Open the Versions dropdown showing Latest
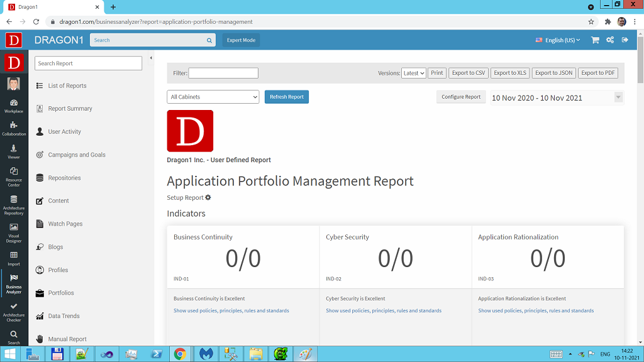 413,73
